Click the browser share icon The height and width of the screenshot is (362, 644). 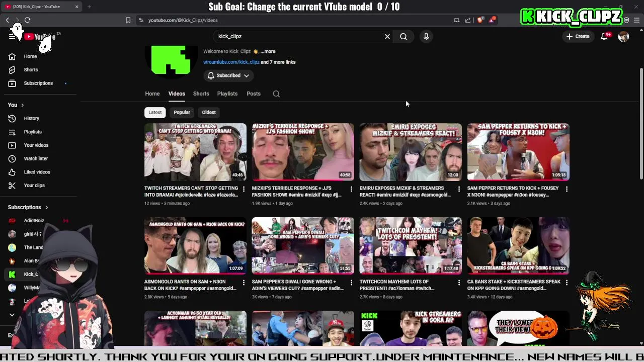coord(468,20)
